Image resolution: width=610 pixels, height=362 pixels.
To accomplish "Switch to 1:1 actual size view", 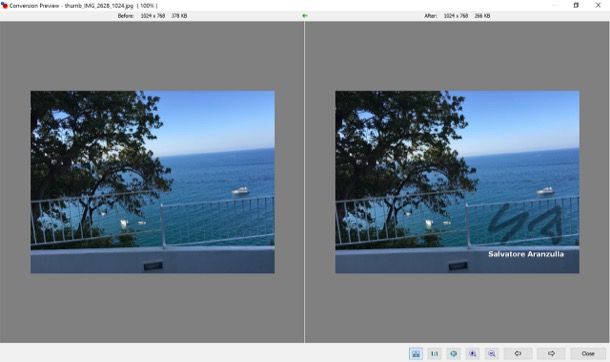I will click(x=435, y=353).
